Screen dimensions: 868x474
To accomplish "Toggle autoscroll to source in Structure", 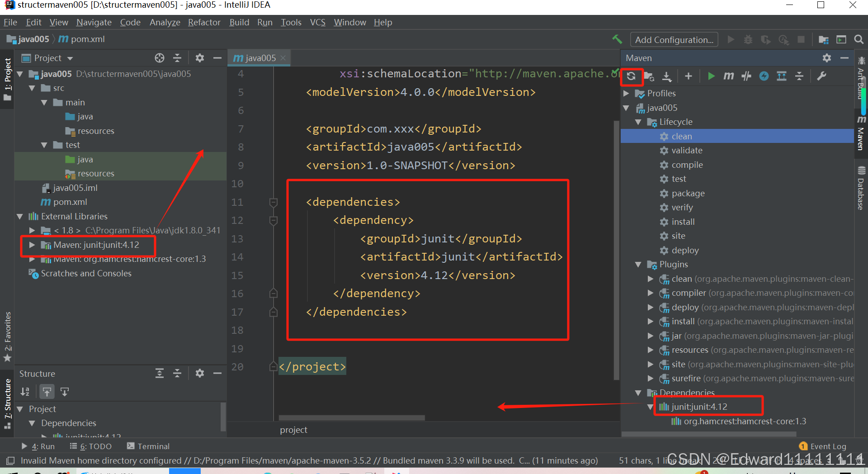I will [x=47, y=392].
